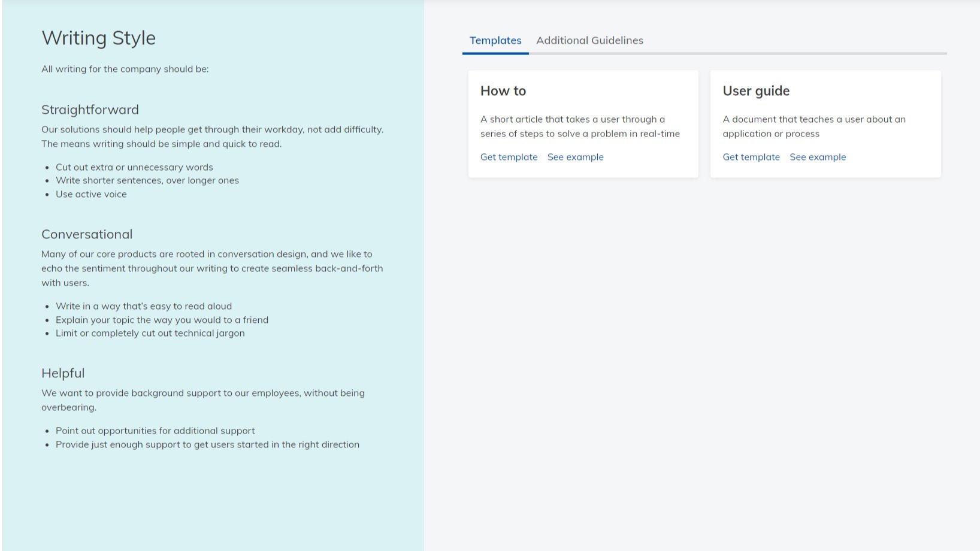Select the Straightforward section heading

(x=90, y=110)
